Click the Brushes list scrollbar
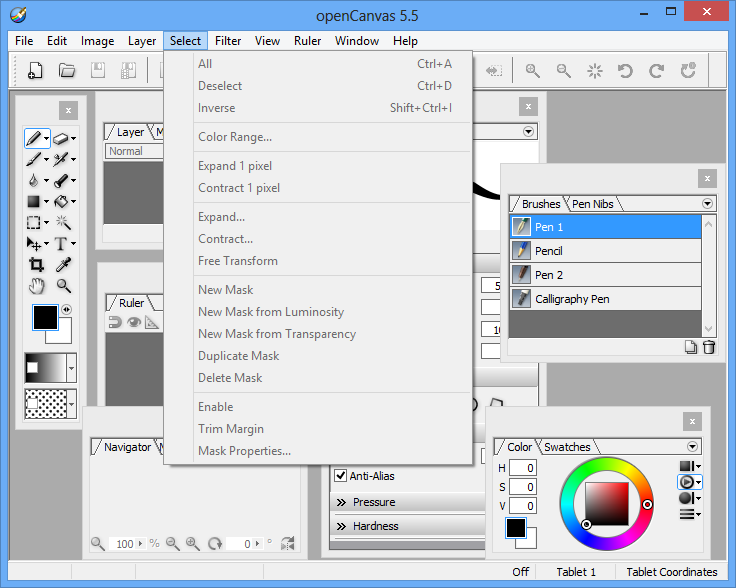This screenshot has height=588, width=736. pyautogui.click(x=708, y=276)
